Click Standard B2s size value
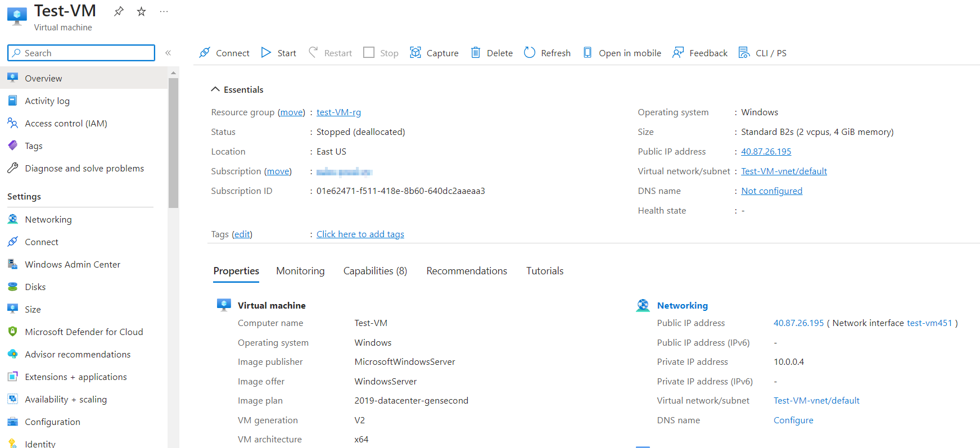This screenshot has height=448, width=980. (817, 132)
